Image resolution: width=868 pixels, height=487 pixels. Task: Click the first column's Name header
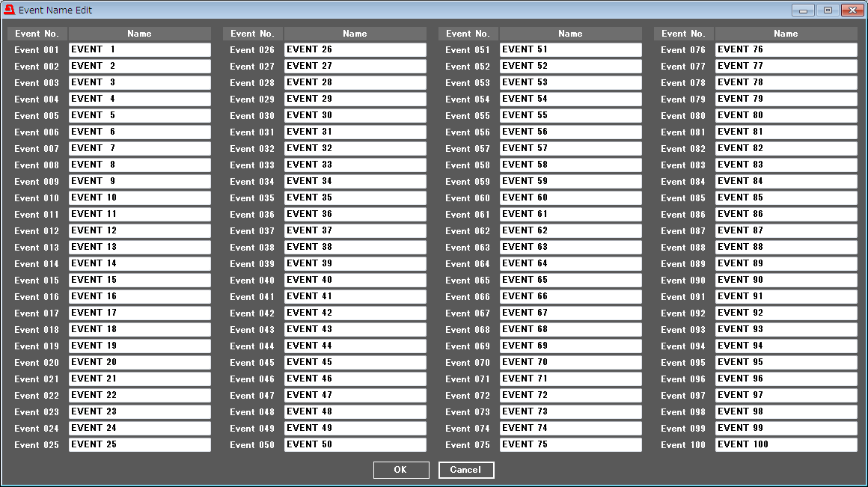140,34
